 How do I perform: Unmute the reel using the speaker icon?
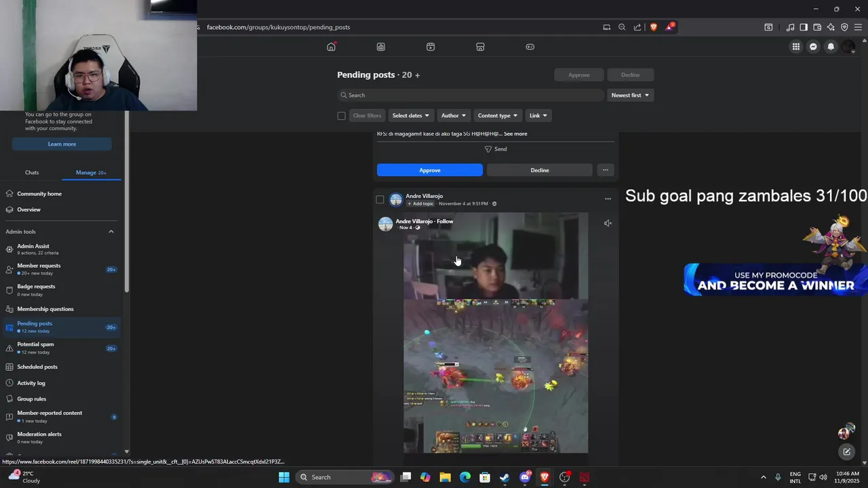point(608,223)
